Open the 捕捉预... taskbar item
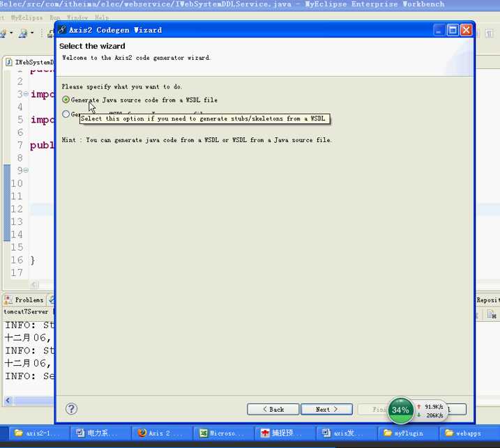This screenshot has height=448, width=500. 285,433
